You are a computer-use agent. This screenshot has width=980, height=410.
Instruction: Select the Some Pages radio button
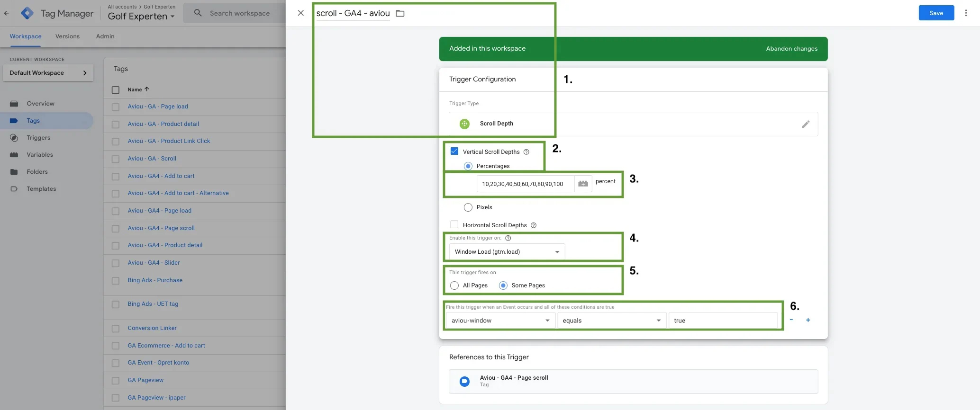point(503,285)
